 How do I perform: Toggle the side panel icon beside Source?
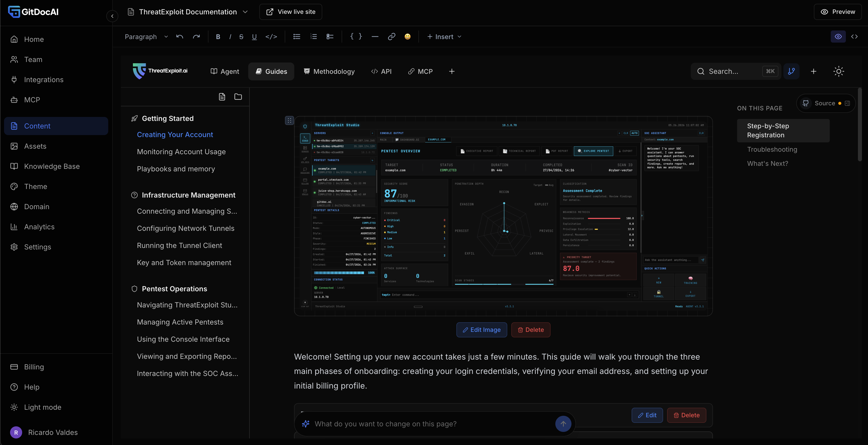point(847,103)
